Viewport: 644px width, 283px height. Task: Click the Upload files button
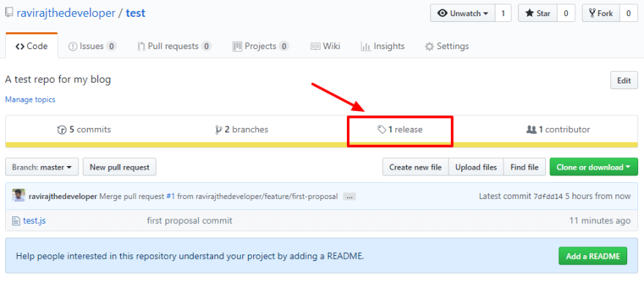pos(476,167)
